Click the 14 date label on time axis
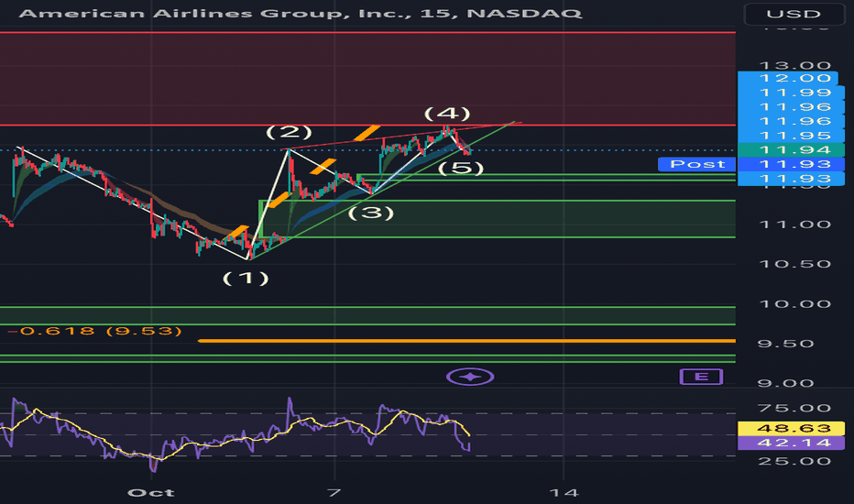Viewport: 854px width, 504px height. [x=564, y=493]
